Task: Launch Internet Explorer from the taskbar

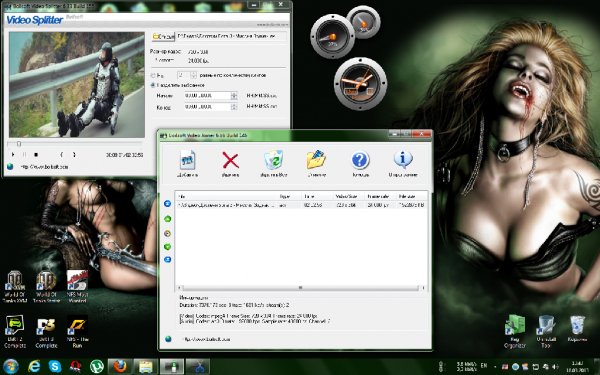Action: click(34, 367)
